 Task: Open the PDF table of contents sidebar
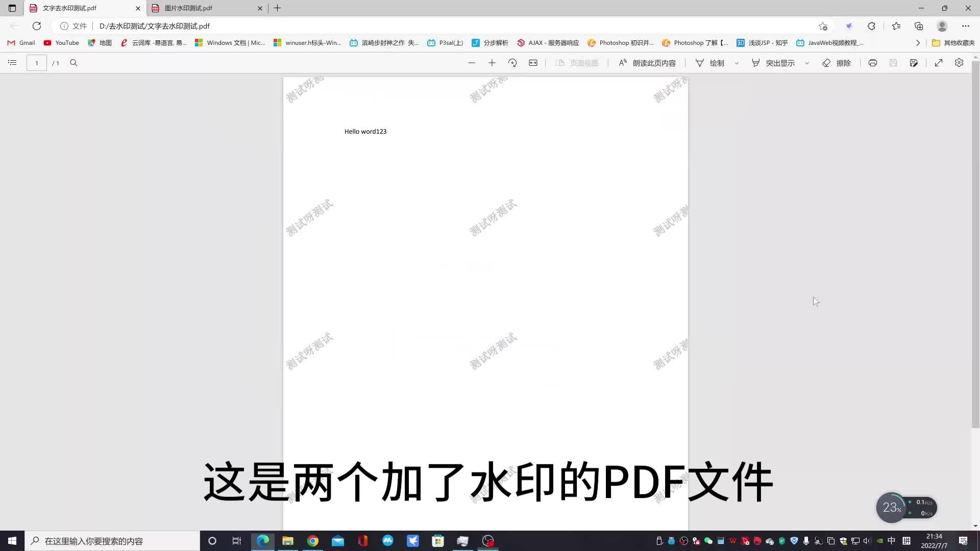pos(13,63)
